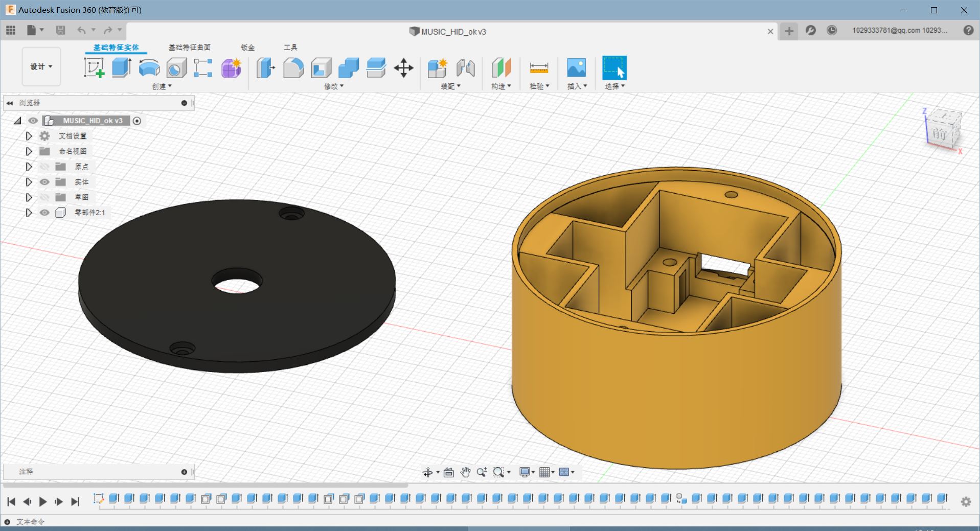Select the Offset Plane construct tool
The width and height of the screenshot is (980, 531).
pyautogui.click(x=502, y=67)
